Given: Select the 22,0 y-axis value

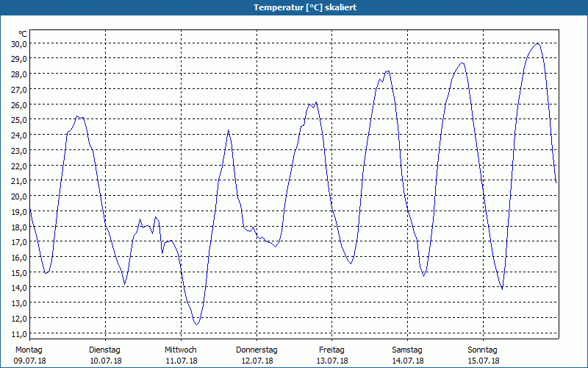Looking at the screenshot, I should pyautogui.click(x=19, y=166).
